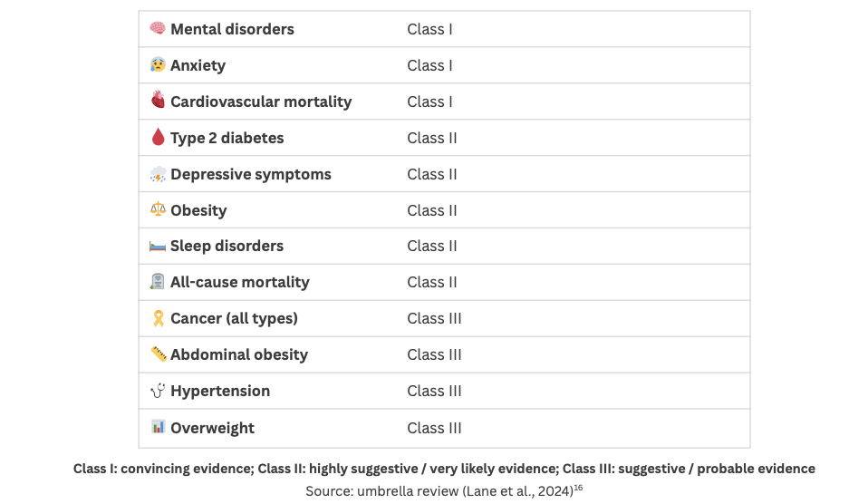Image resolution: width=868 pixels, height=504 pixels.
Task: Click the blood drop icon for diabetes
Action: [158, 137]
